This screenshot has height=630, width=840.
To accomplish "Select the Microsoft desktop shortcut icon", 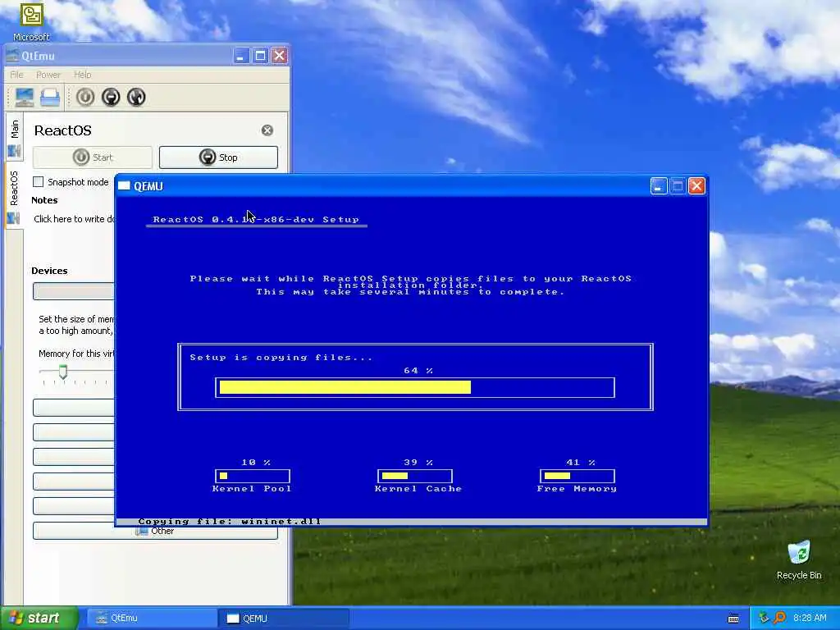I will click(x=31, y=21).
